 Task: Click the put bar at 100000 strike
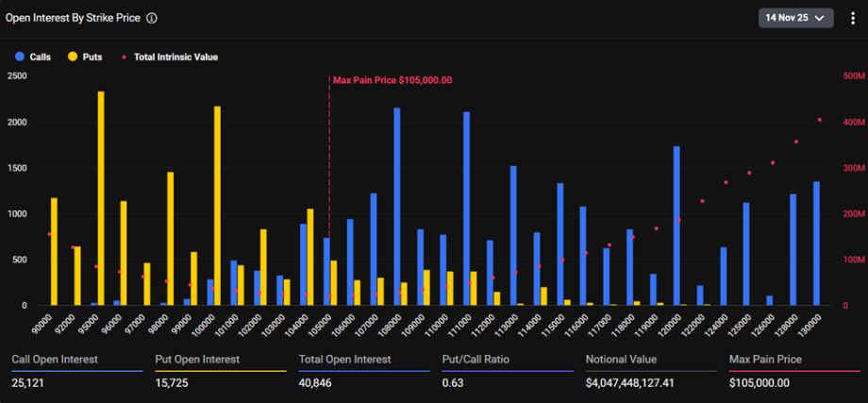click(218, 206)
